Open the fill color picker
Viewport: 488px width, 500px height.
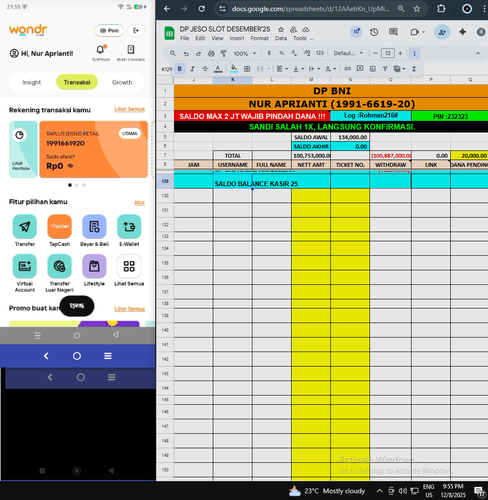pos(234,69)
